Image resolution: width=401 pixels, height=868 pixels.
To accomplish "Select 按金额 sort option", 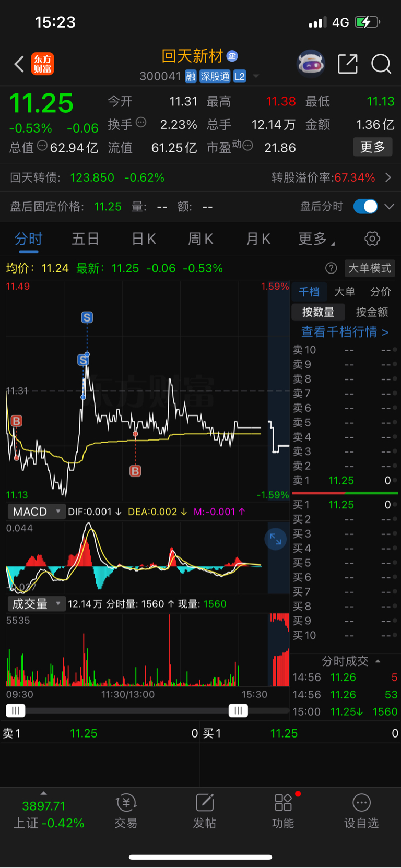I will pos(372,312).
